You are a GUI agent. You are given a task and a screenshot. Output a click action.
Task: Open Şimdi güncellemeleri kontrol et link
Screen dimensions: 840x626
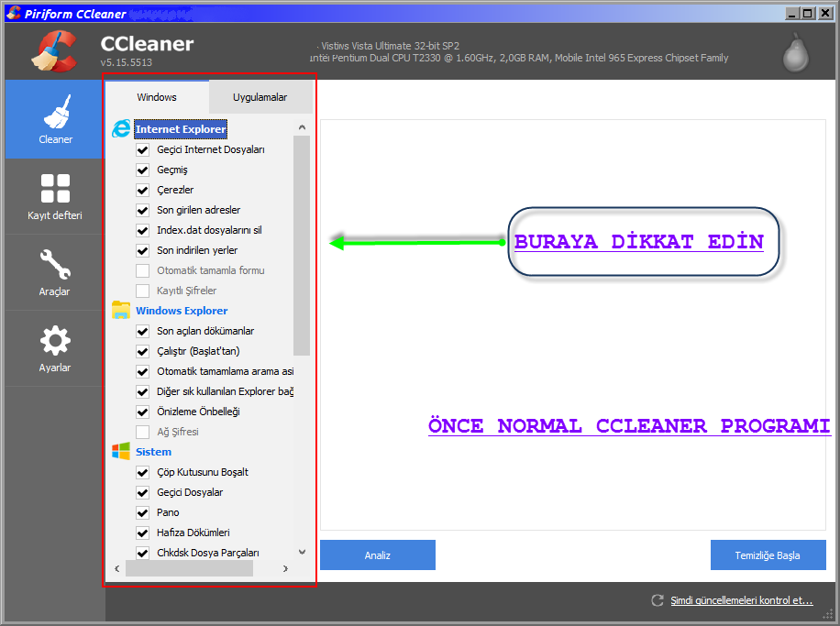coord(742,600)
